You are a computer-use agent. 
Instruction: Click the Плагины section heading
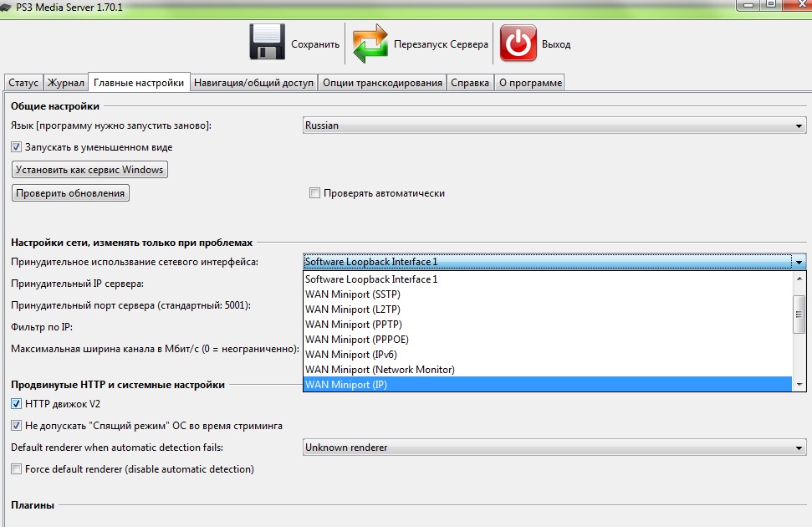(x=33, y=505)
